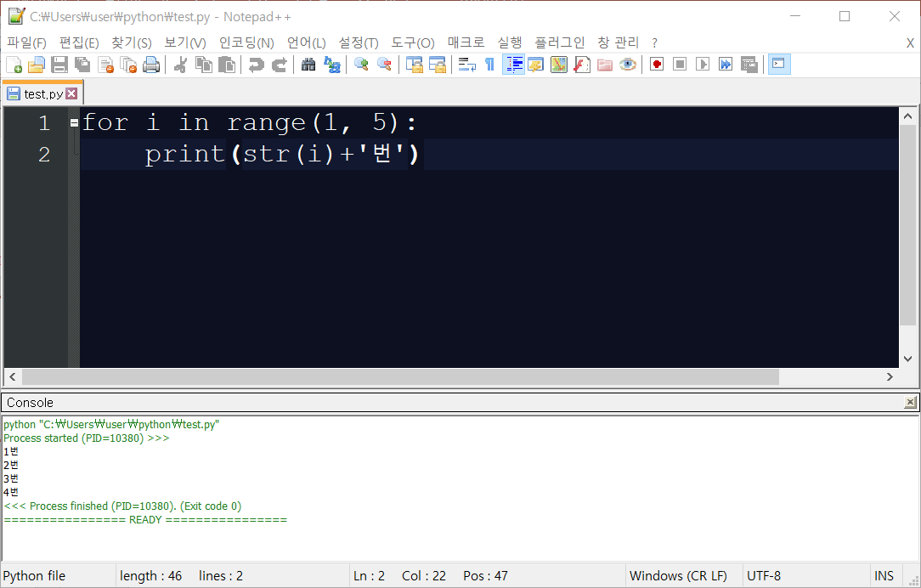
Task: Zoom out with magnifier minus icon
Action: pos(384,65)
